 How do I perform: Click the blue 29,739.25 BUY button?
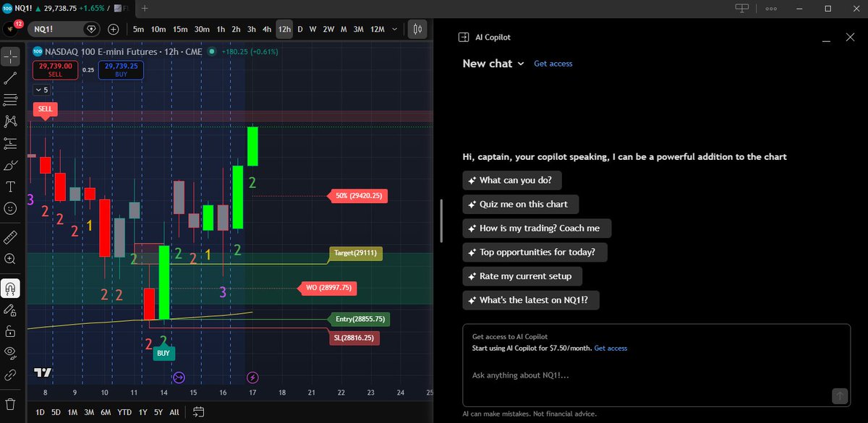(121, 69)
